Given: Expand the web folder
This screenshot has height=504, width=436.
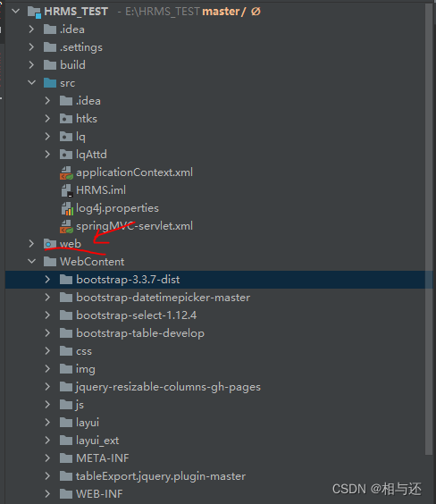Looking at the screenshot, I should (31, 244).
